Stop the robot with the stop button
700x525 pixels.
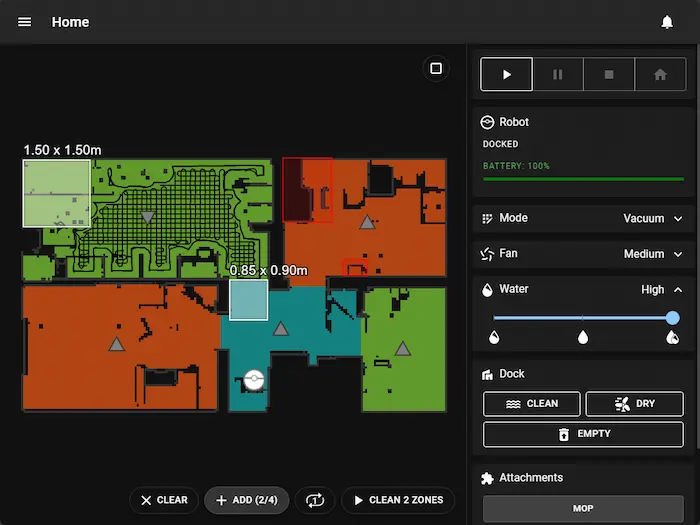point(609,74)
